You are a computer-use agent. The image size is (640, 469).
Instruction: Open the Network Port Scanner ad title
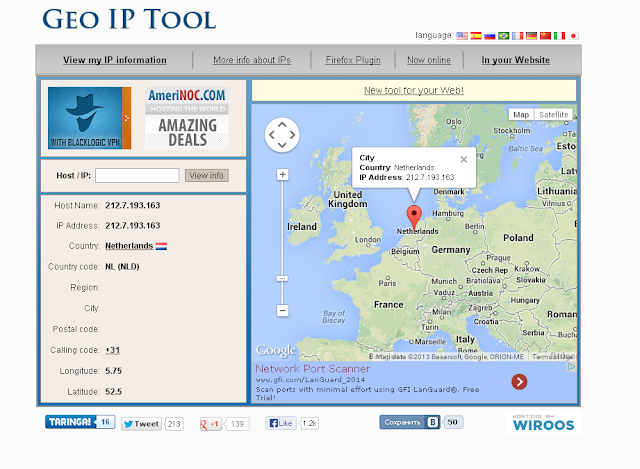click(x=313, y=369)
